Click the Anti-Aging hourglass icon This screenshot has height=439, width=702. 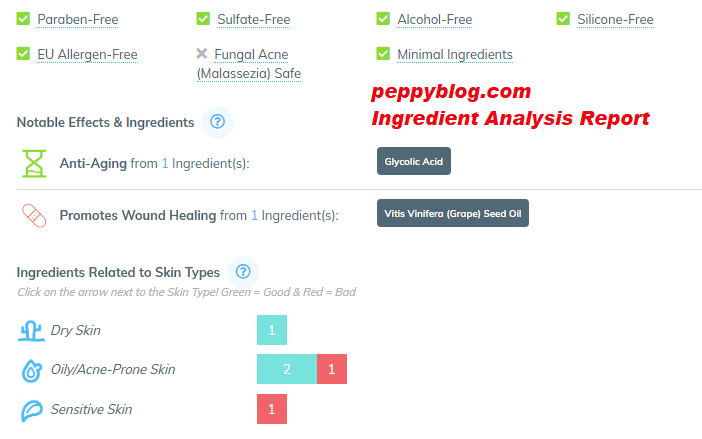point(36,163)
